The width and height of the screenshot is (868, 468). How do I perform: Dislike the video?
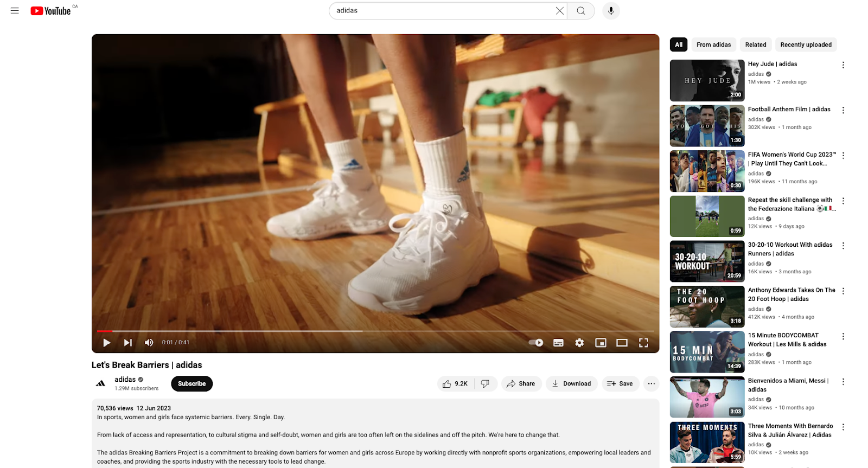(x=485, y=384)
